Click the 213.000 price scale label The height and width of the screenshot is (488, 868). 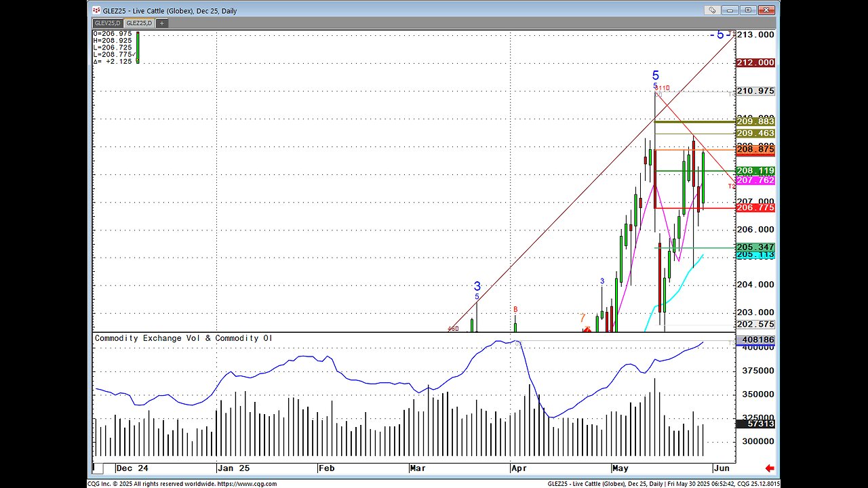pos(755,35)
